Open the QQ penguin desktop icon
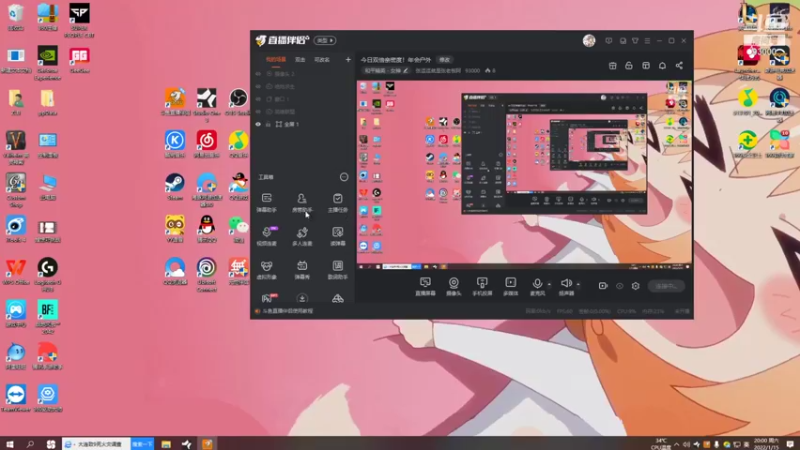The image size is (800, 450). (x=207, y=229)
